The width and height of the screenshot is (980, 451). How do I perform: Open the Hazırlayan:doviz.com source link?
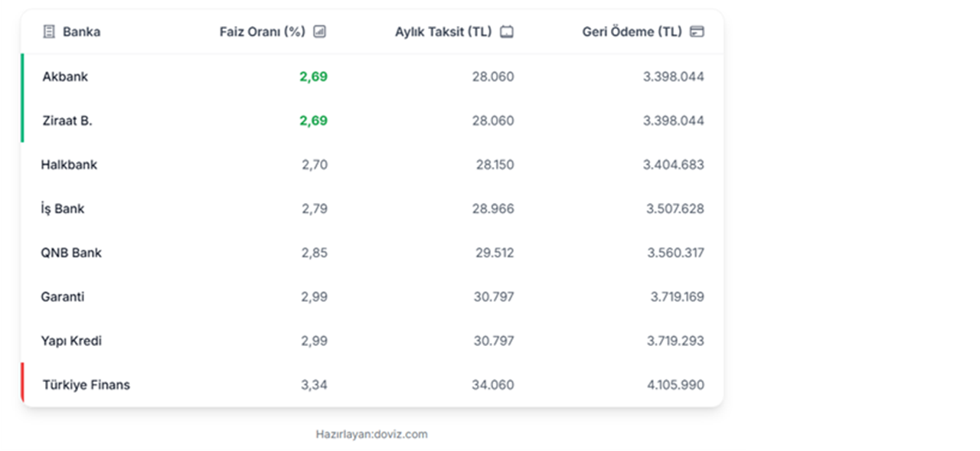click(371, 434)
